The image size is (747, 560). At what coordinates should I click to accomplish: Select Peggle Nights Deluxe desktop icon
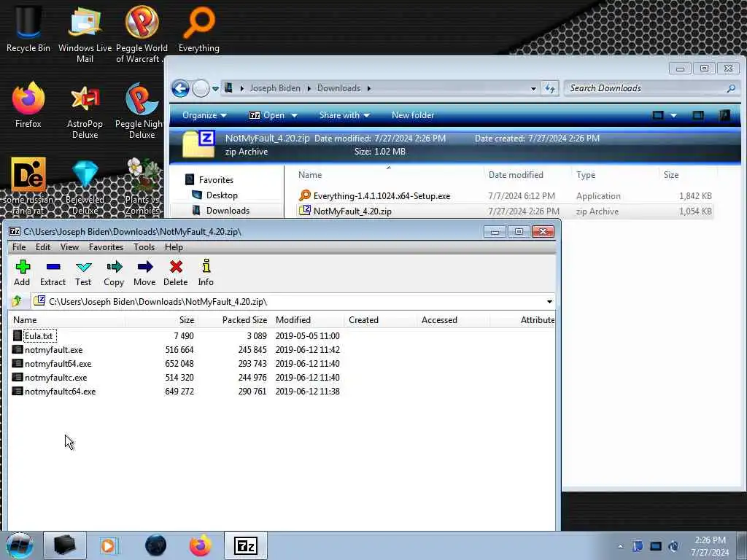click(x=142, y=112)
